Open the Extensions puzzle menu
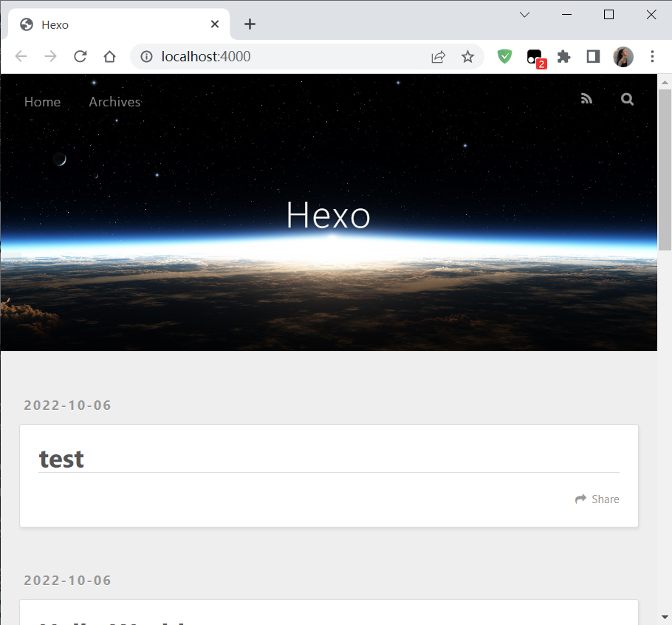672x625 pixels. pos(563,56)
